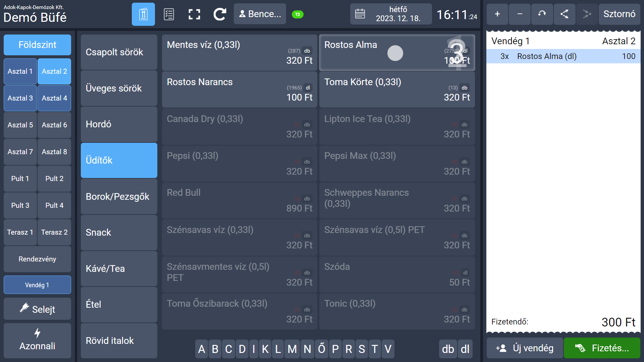Select the Csapolt sörök category
The image size is (644, 362).
(x=119, y=52)
